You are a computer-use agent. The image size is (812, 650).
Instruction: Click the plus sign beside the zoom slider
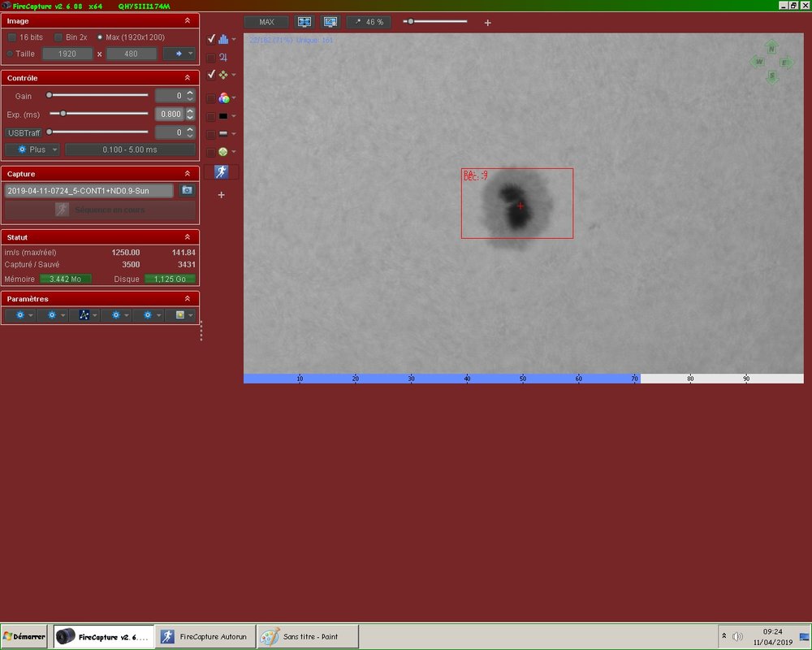tap(487, 23)
